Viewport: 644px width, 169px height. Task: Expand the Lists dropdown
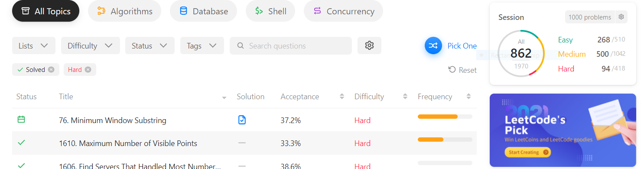click(34, 45)
